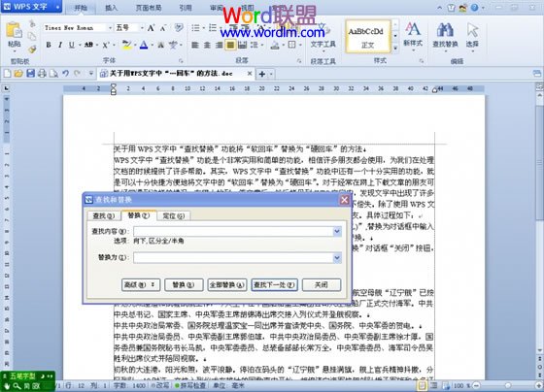Click the print preview icon
544x392 pixels.
pos(53,74)
